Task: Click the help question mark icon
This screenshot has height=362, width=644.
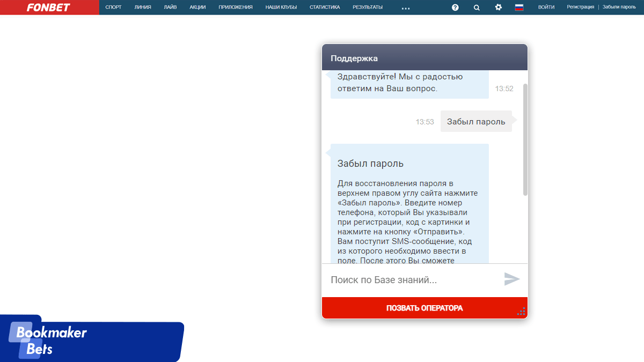Action: click(455, 8)
